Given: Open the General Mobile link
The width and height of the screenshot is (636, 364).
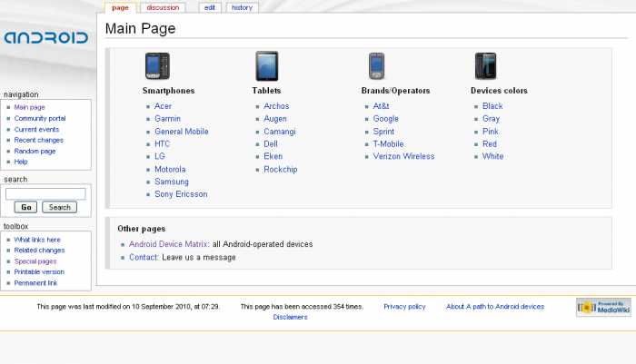Looking at the screenshot, I should coord(182,132).
